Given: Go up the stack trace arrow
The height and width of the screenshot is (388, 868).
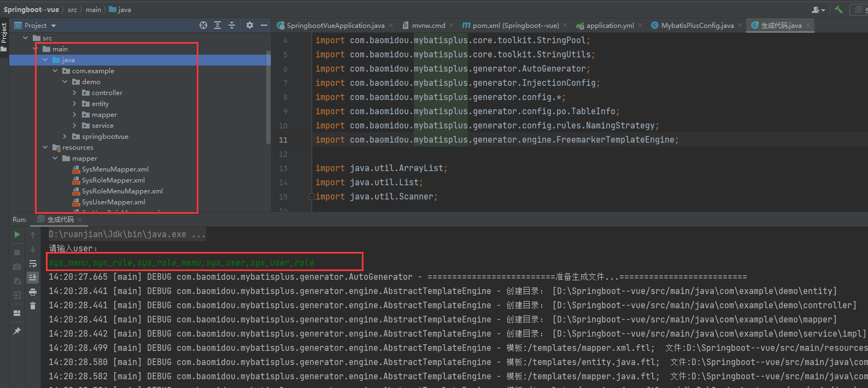Looking at the screenshot, I should click(33, 234).
